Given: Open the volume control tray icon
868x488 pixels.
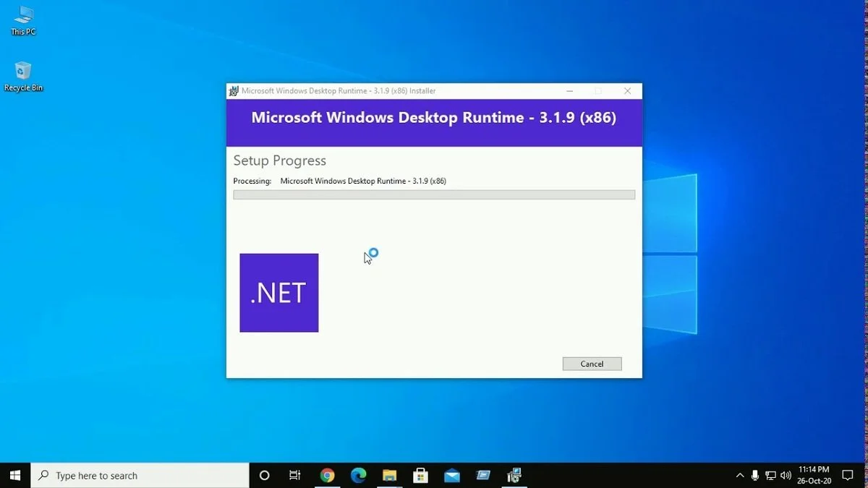Looking at the screenshot, I should (x=785, y=476).
